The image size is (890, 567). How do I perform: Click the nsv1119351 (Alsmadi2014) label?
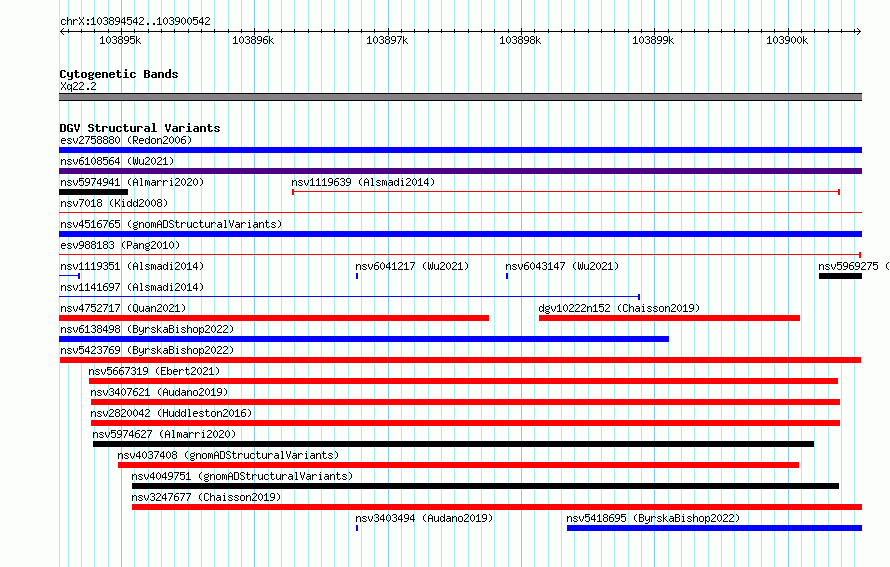tap(132, 266)
